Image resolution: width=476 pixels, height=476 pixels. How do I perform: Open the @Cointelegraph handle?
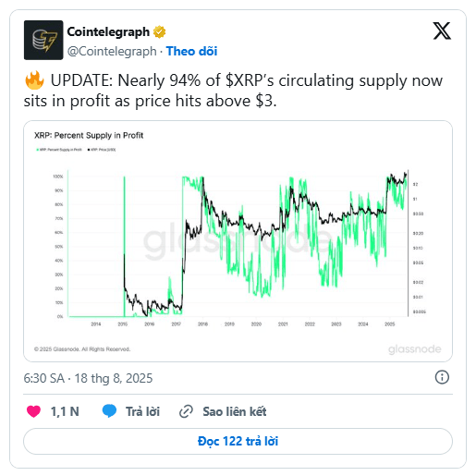[112, 51]
